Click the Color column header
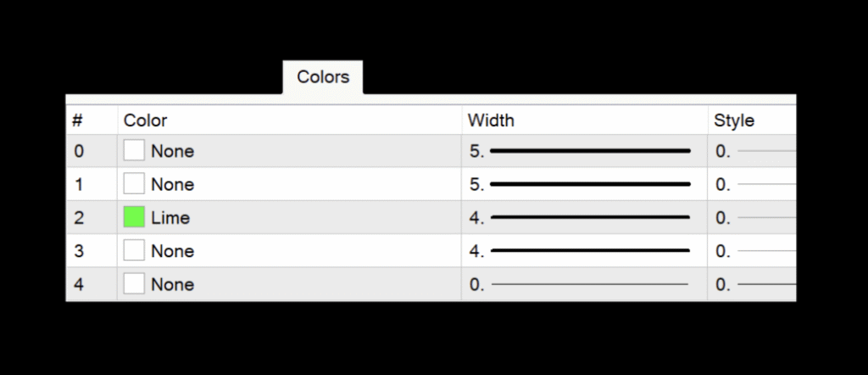 click(146, 120)
